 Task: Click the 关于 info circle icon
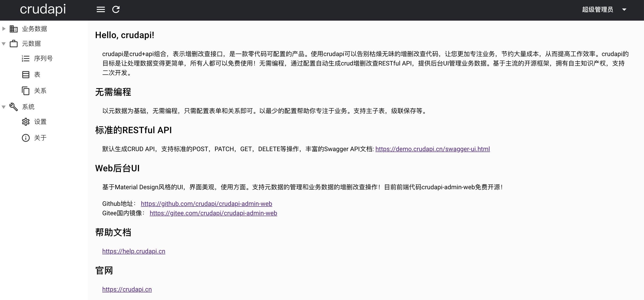(x=26, y=138)
